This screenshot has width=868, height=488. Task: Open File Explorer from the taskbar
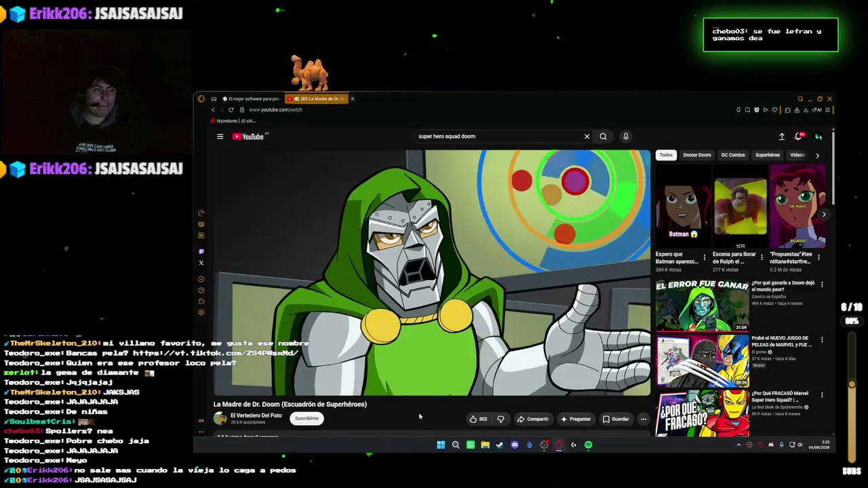485,445
